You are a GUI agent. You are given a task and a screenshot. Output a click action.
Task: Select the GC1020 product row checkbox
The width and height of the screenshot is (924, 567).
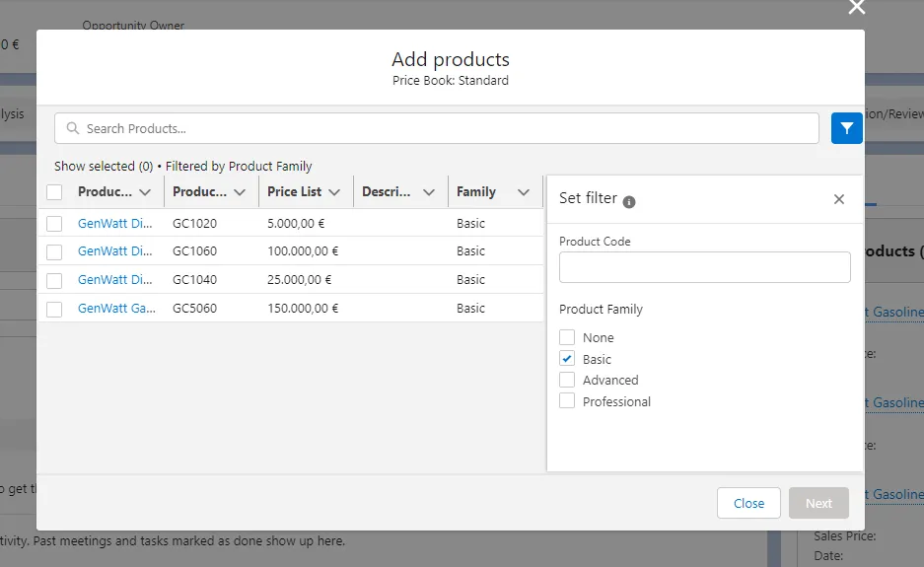coord(54,224)
